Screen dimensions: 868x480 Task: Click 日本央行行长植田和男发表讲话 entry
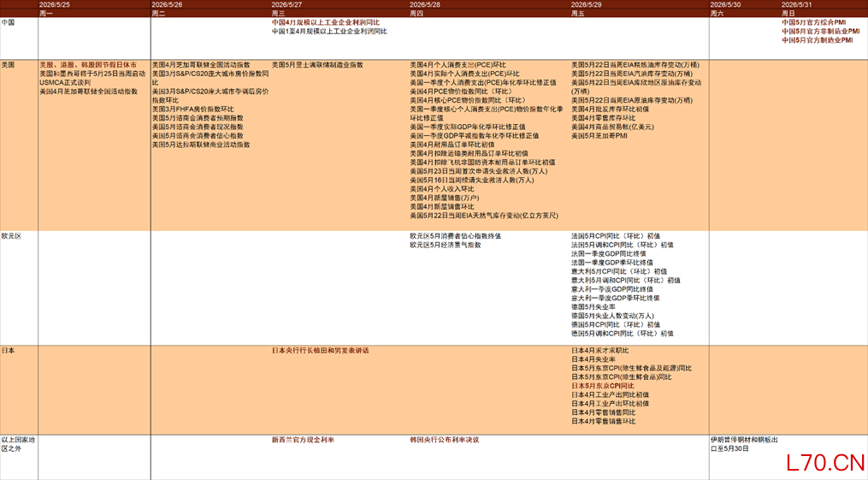tap(320, 351)
